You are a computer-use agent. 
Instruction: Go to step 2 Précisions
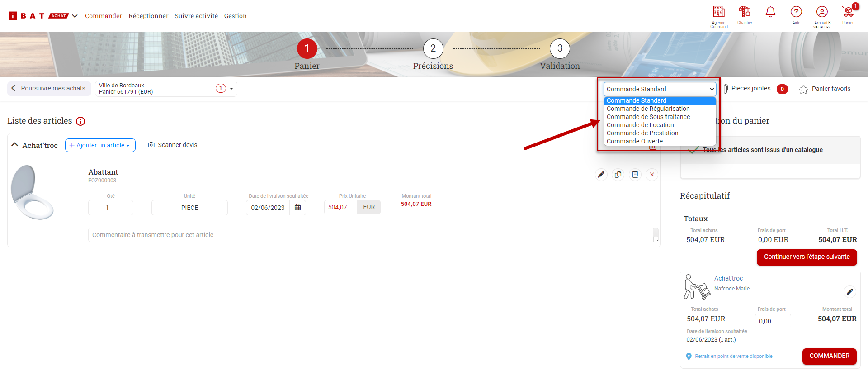click(433, 49)
